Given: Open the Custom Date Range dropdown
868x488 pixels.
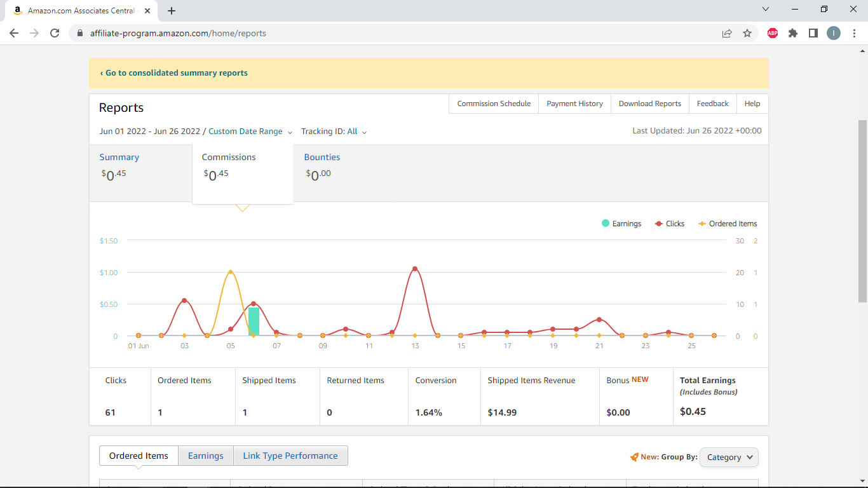Looking at the screenshot, I should (250, 132).
